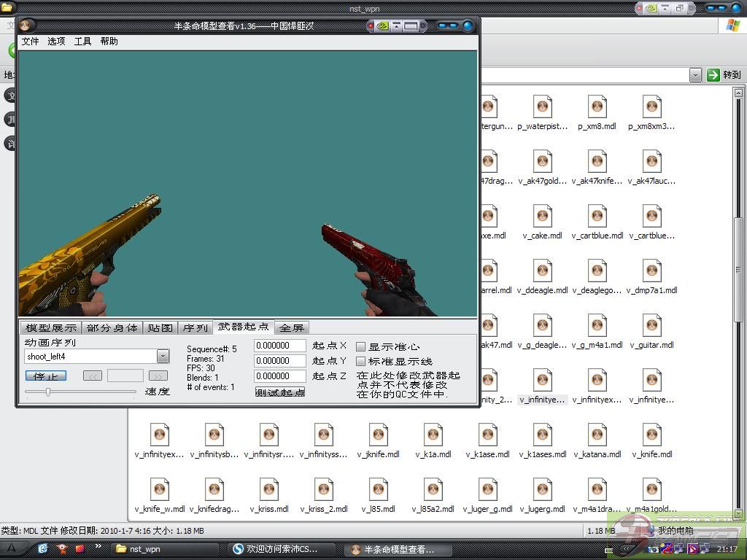Switch to the 模型展示 tab
The height and width of the screenshot is (560, 747).
[x=50, y=328]
